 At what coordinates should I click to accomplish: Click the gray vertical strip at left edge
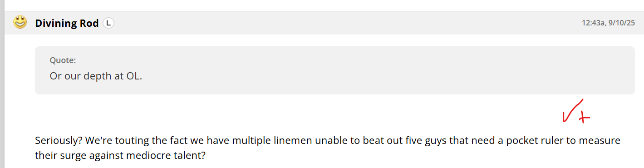coord(2,84)
